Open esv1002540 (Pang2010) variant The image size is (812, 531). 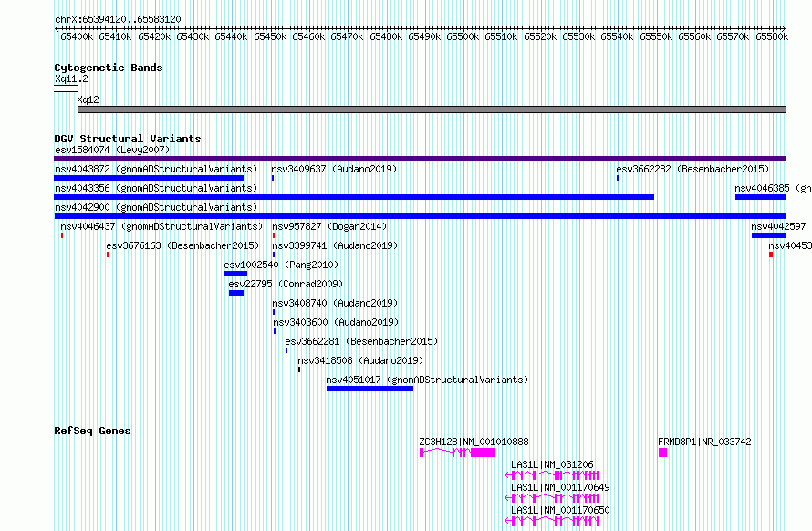281,265
